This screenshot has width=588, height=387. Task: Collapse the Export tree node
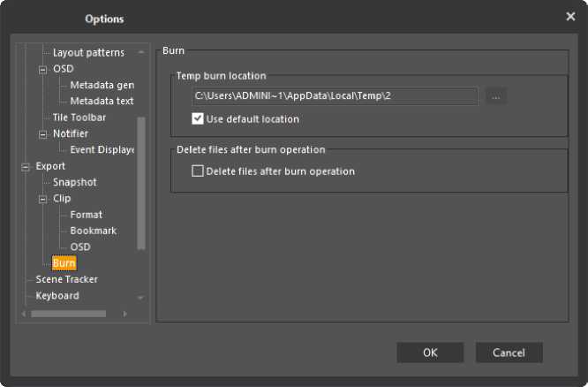coord(26,166)
